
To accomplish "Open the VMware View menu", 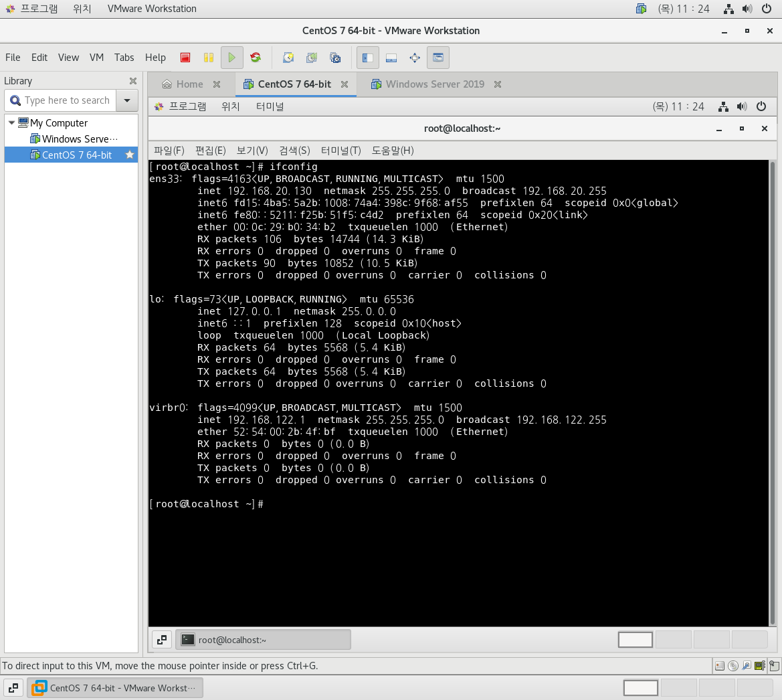I will click(x=68, y=58).
